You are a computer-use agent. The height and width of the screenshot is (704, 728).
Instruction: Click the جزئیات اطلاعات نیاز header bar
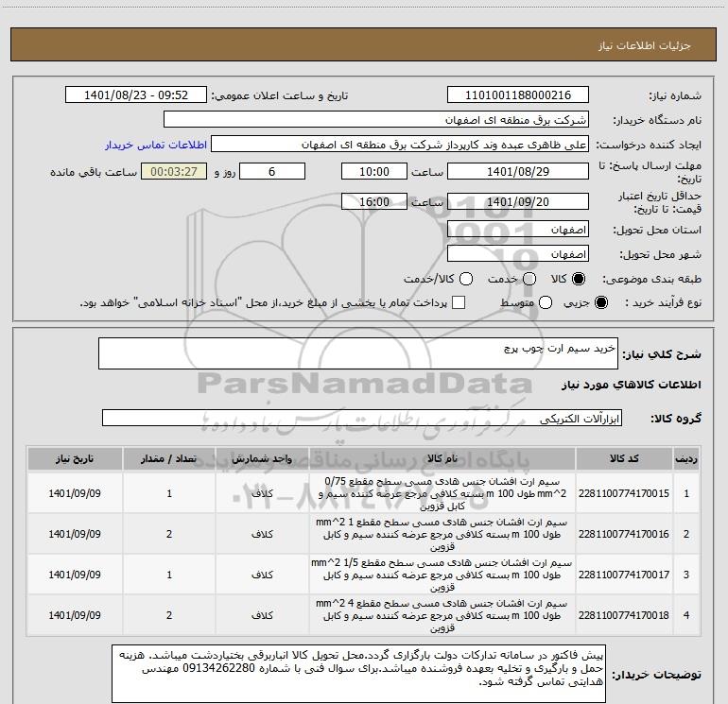click(363, 44)
